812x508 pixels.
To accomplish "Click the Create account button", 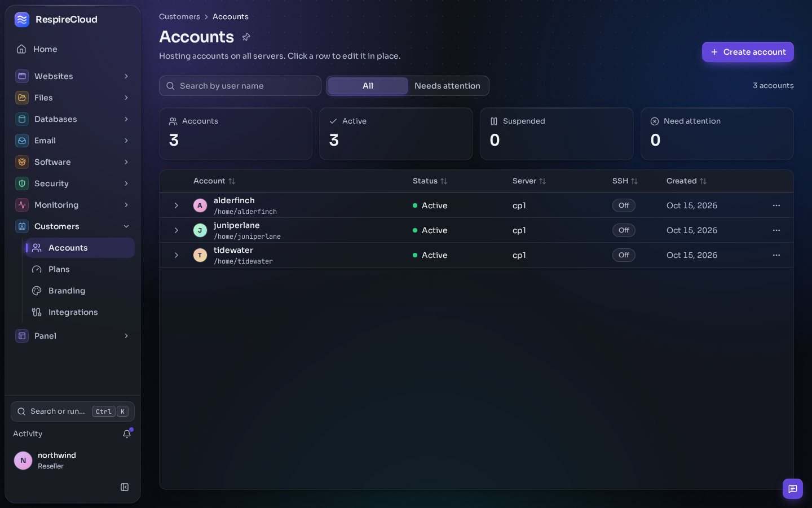I will click(748, 52).
